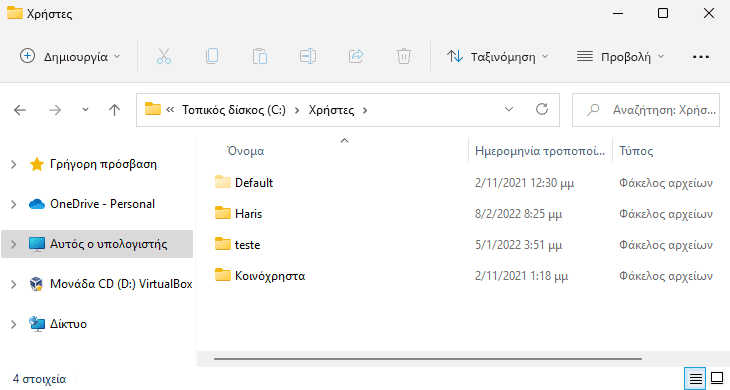
Task: Select Τοπικός δίσκος (C:) breadcrumb
Action: tap(234, 110)
